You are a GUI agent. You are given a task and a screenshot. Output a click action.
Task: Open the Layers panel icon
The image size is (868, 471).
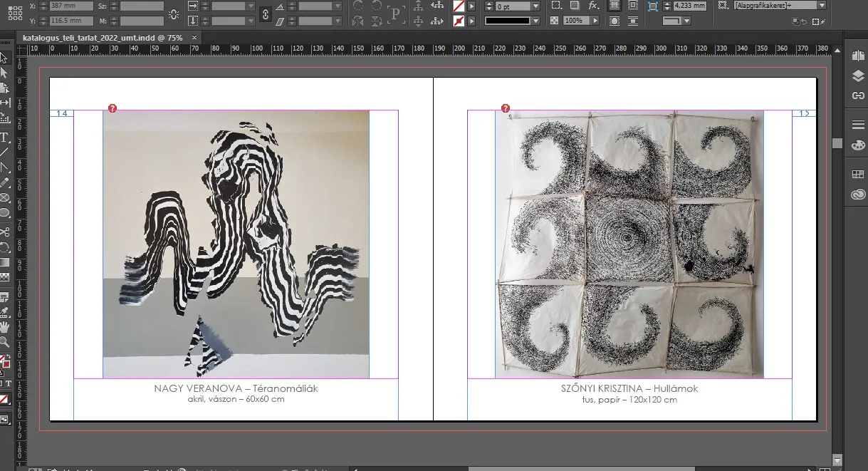point(857,76)
